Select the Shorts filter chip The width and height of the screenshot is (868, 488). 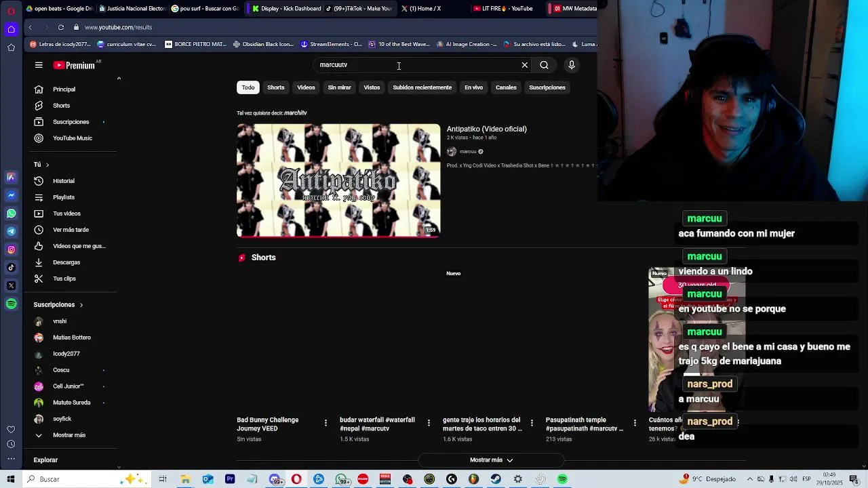[x=276, y=87]
